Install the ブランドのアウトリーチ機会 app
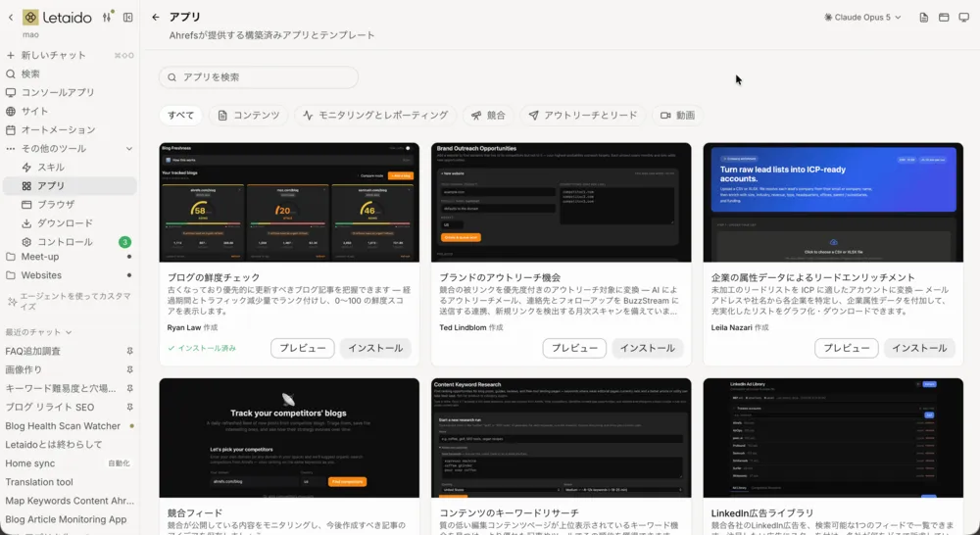The height and width of the screenshot is (535, 980). pos(648,348)
